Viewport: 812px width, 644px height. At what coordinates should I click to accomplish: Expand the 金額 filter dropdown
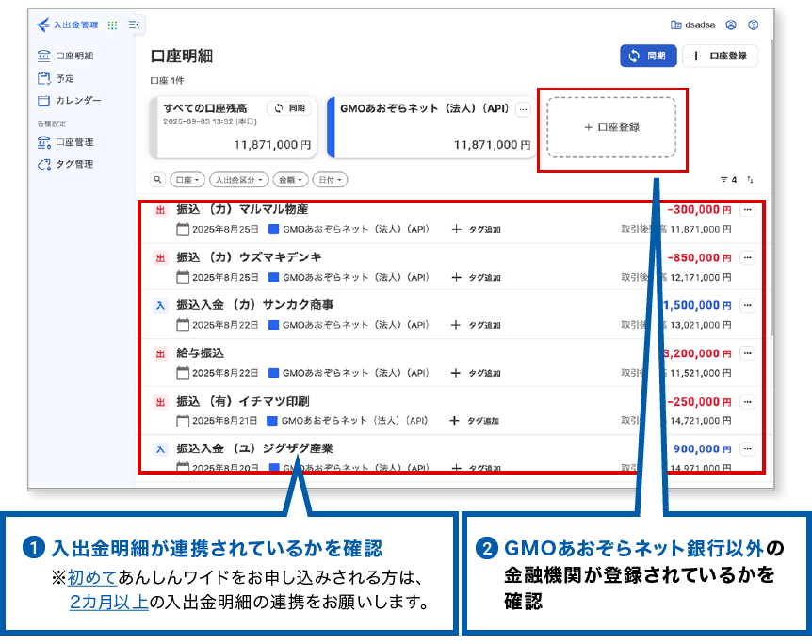click(x=290, y=179)
